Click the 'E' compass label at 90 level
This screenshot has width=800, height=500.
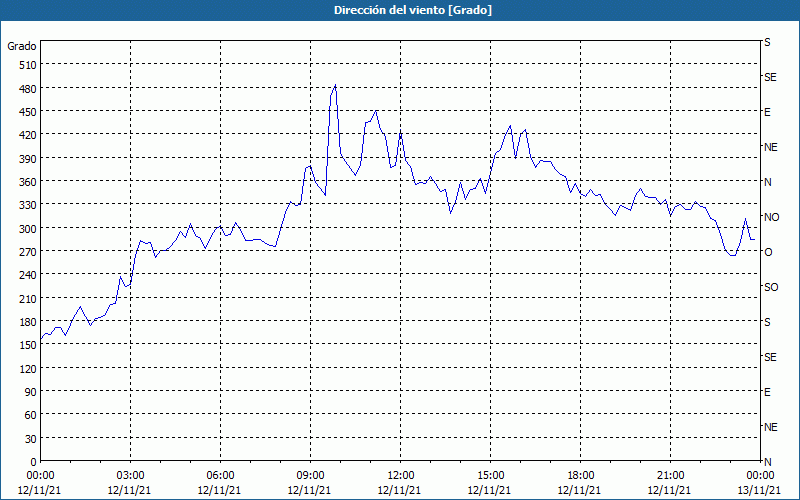767,392
